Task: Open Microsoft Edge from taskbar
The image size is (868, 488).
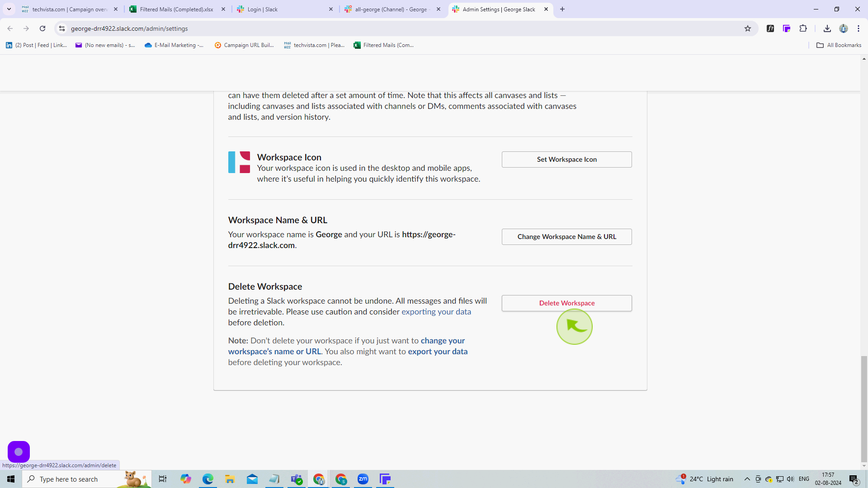Action: [x=208, y=479]
